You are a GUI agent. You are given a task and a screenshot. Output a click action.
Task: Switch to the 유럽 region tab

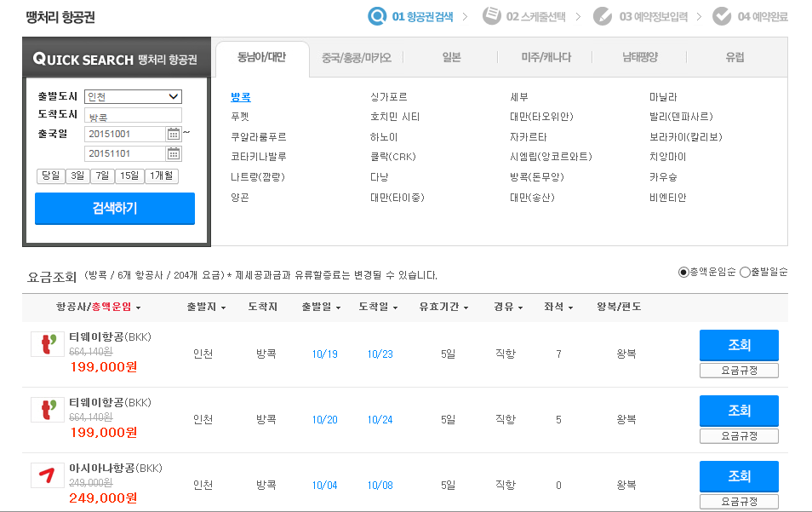(735, 58)
